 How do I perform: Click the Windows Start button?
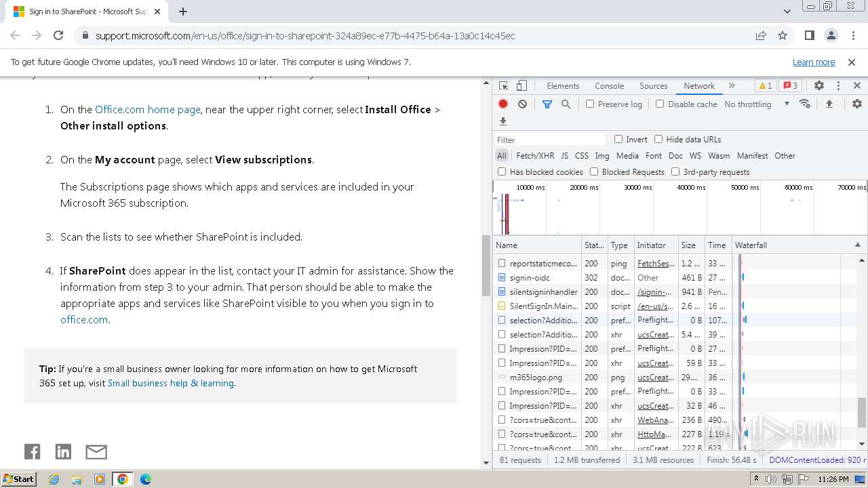19,479
